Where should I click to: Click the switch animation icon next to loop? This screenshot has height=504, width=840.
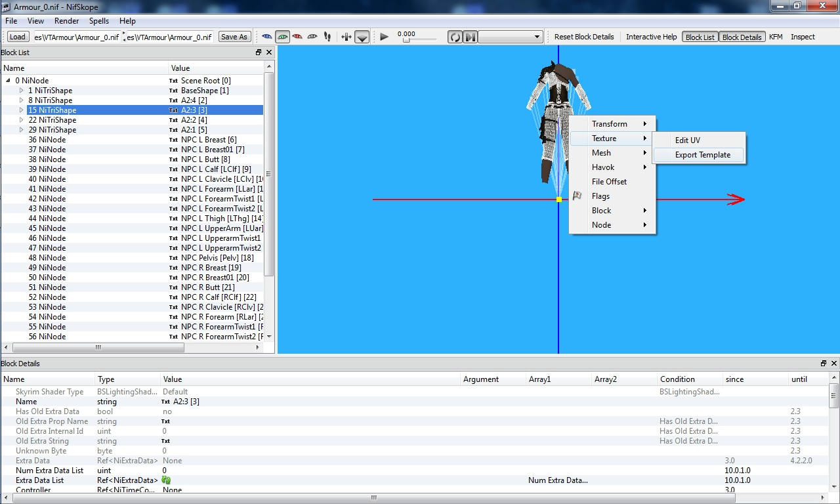[470, 37]
